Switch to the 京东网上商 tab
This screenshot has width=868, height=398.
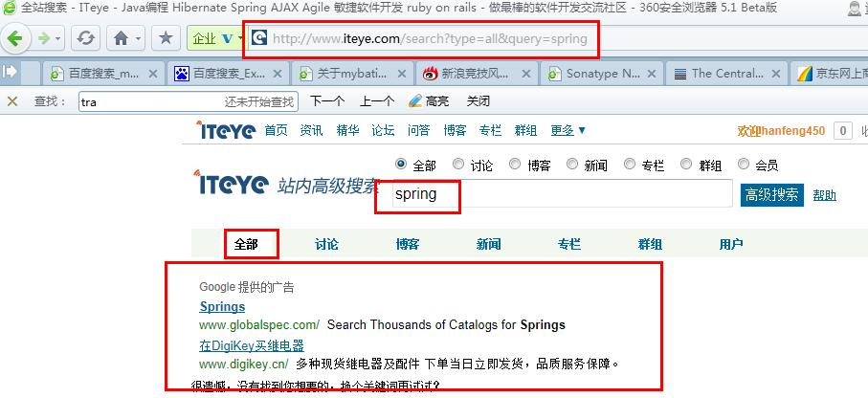(831, 73)
